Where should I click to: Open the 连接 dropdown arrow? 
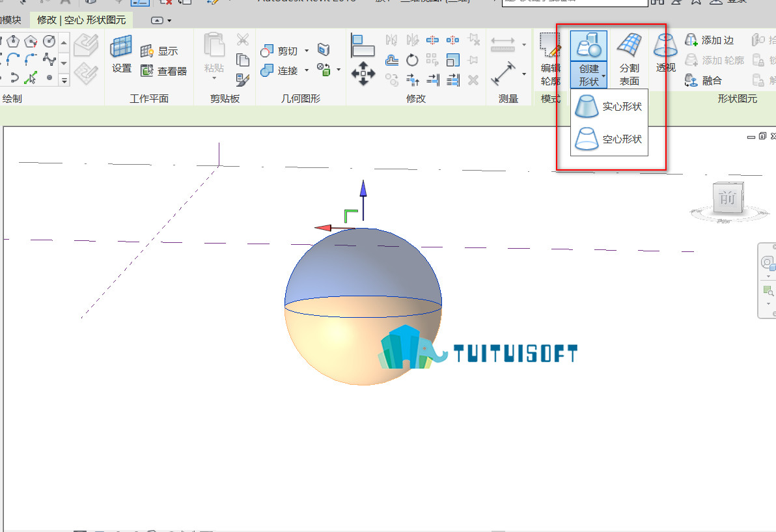coord(307,71)
